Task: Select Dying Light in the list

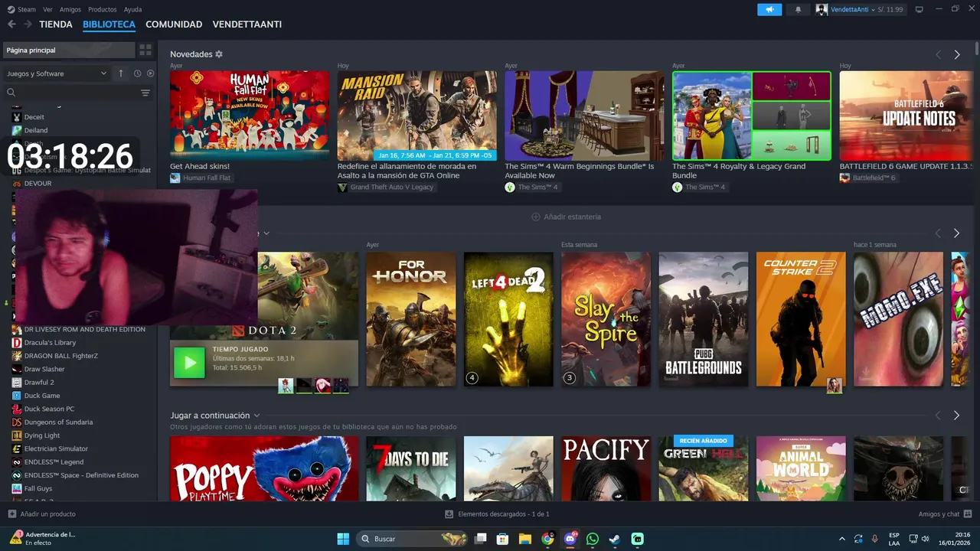Action: [x=41, y=435]
